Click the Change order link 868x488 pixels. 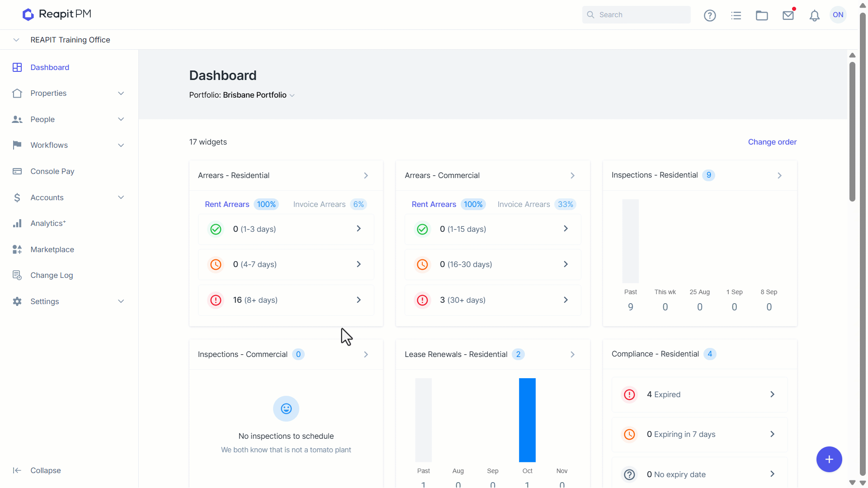pyautogui.click(x=772, y=142)
